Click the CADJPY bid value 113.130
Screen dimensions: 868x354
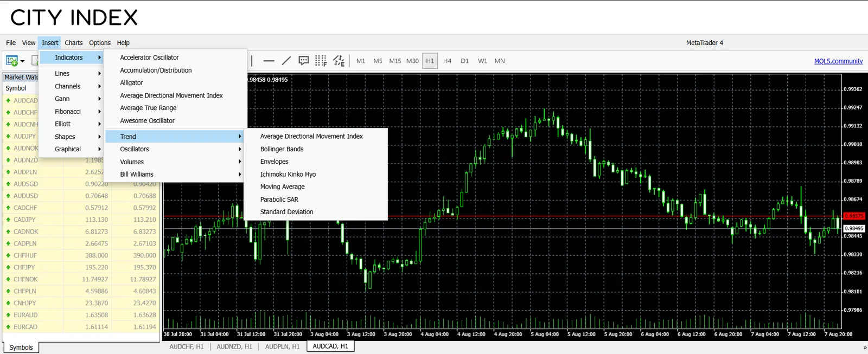[x=97, y=220]
